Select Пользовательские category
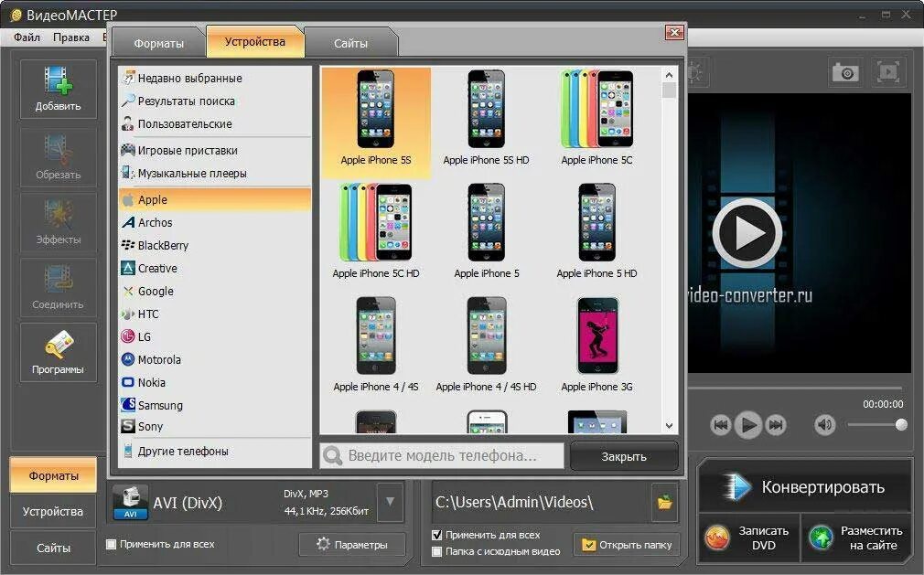924x575 pixels. [x=214, y=123]
